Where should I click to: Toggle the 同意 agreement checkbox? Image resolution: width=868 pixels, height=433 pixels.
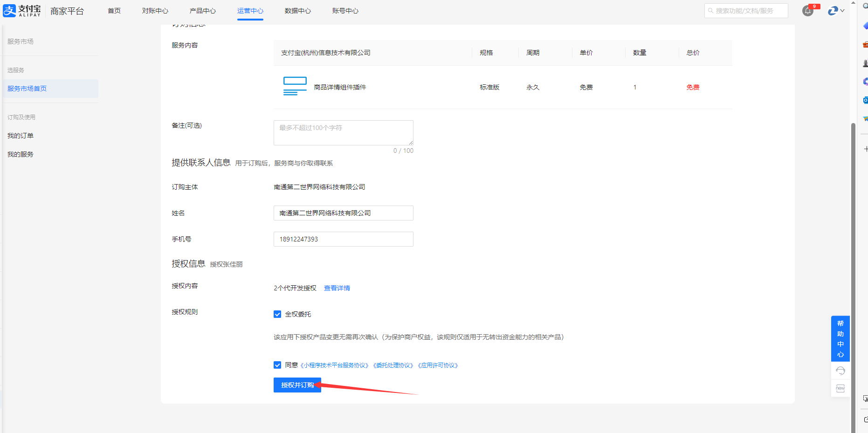[277, 365]
